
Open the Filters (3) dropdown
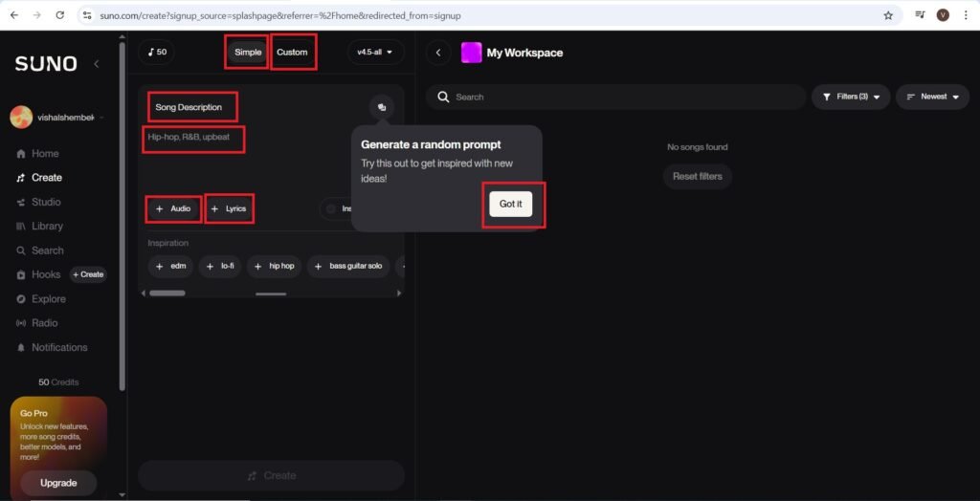click(x=851, y=97)
